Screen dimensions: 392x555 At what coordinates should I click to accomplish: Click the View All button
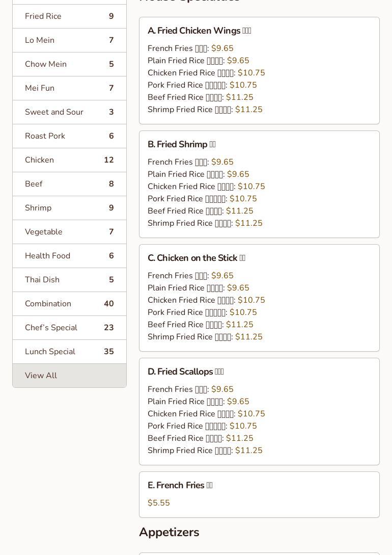click(69, 376)
